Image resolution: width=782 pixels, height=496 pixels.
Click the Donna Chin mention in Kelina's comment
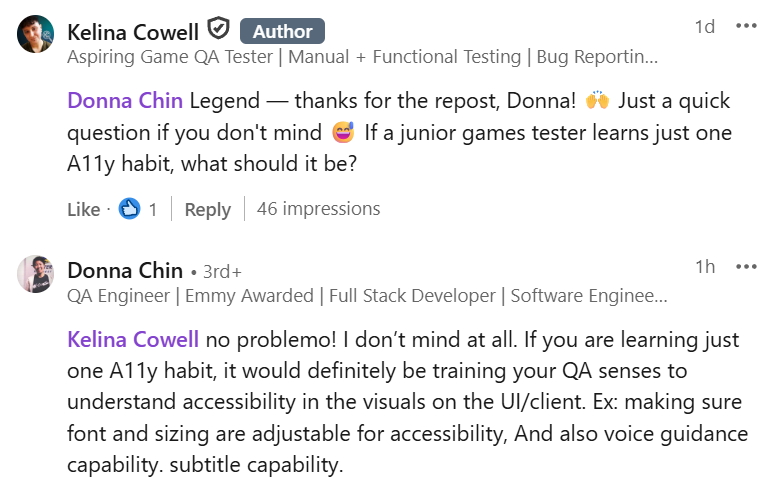(x=125, y=101)
